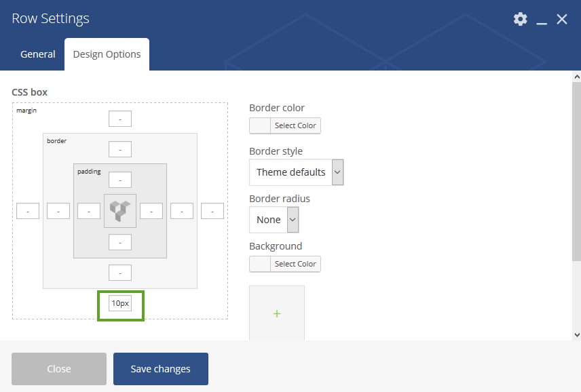Focus the margin left input field
The image size is (581, 392).
pyautogui.click(x=28, y=211)
